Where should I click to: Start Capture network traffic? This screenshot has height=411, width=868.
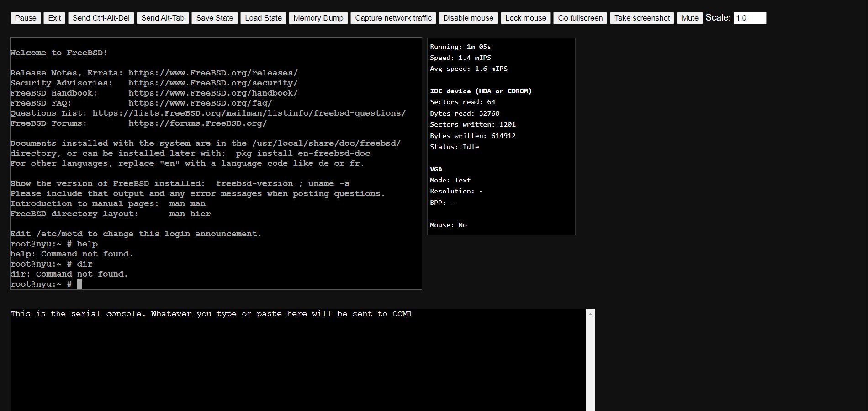[x=393, y=18]
